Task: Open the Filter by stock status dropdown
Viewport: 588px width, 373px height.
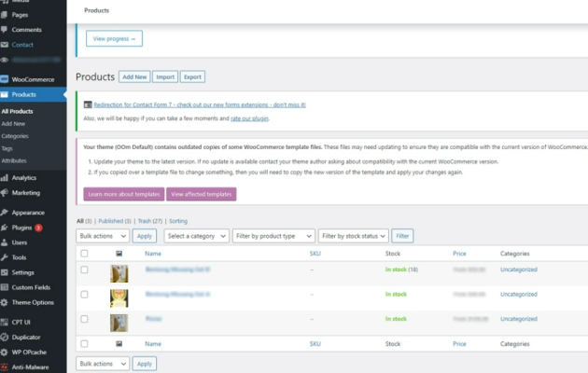Action: click(353, 236)
